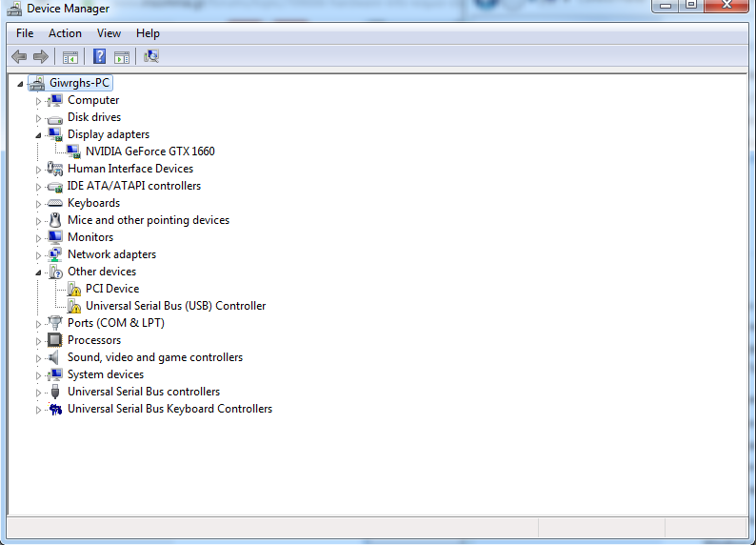This screenshot has height=545, width=756.
Task: Click the USB Controller warning icon
Action: click(73, 306)
